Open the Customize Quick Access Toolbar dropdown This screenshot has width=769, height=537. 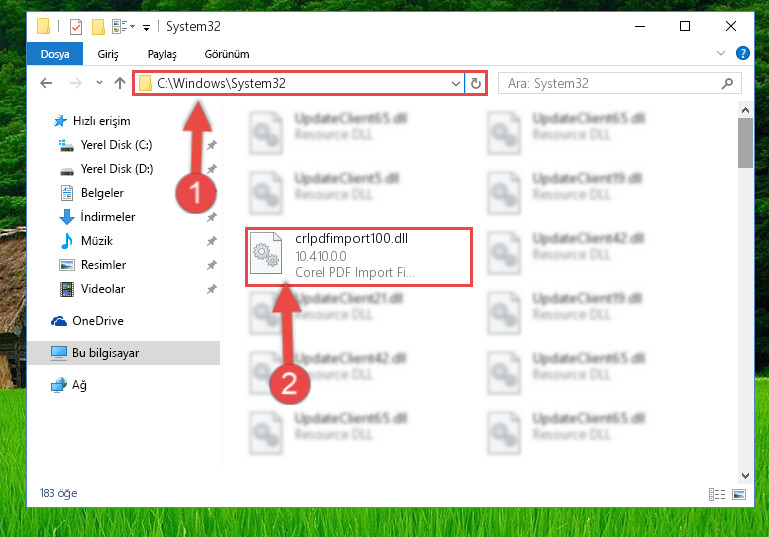point(146,27)
